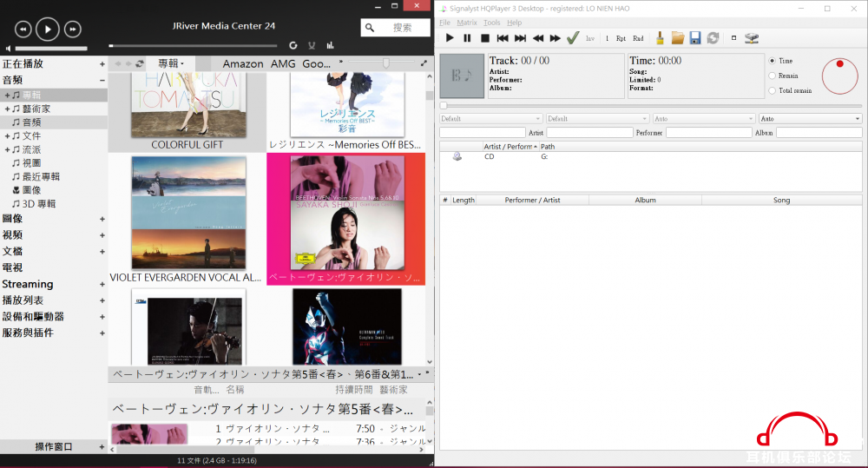
Task: Click HQPlayer rewind button
Action: tap(538, 38)
